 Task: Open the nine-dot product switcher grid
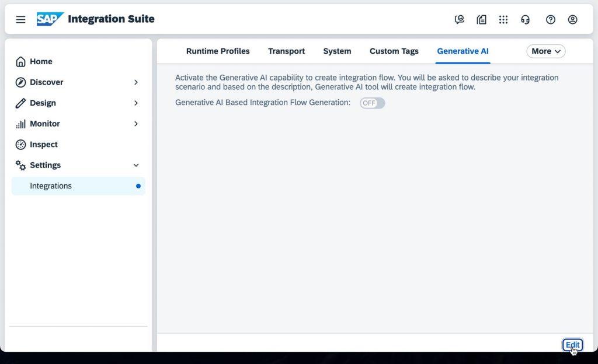503,19
